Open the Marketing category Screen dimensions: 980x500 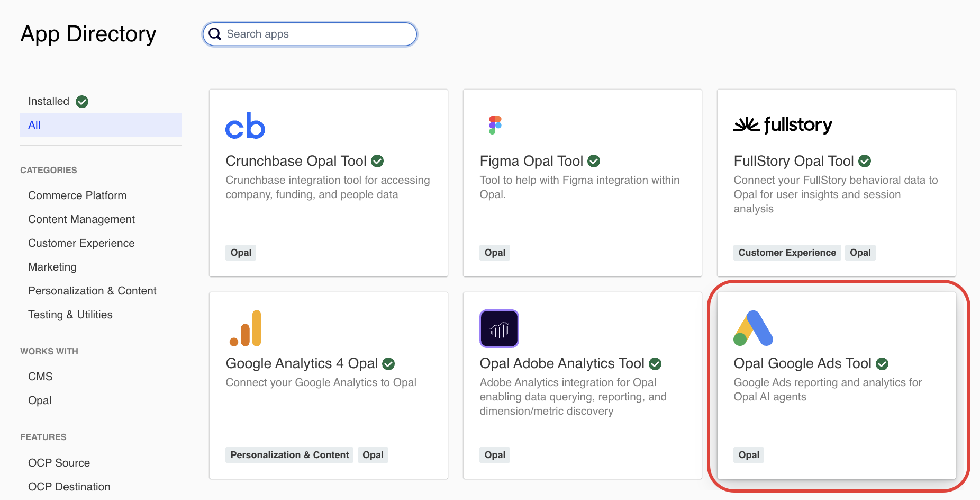(52, 267)
